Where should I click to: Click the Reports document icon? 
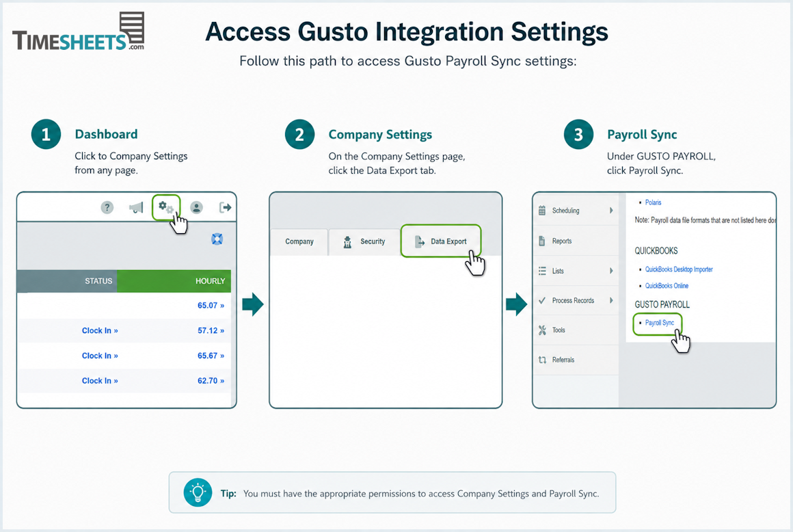542,241
